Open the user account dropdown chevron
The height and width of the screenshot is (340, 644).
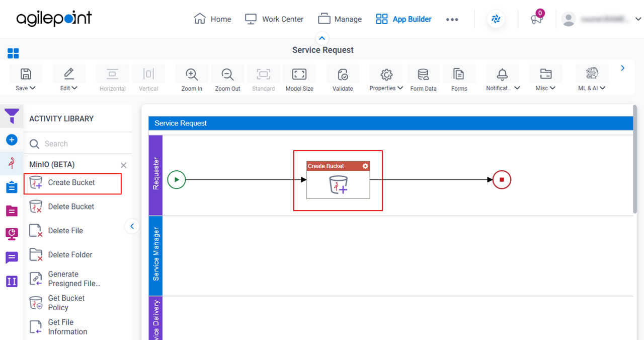click(x=638, y=19)
